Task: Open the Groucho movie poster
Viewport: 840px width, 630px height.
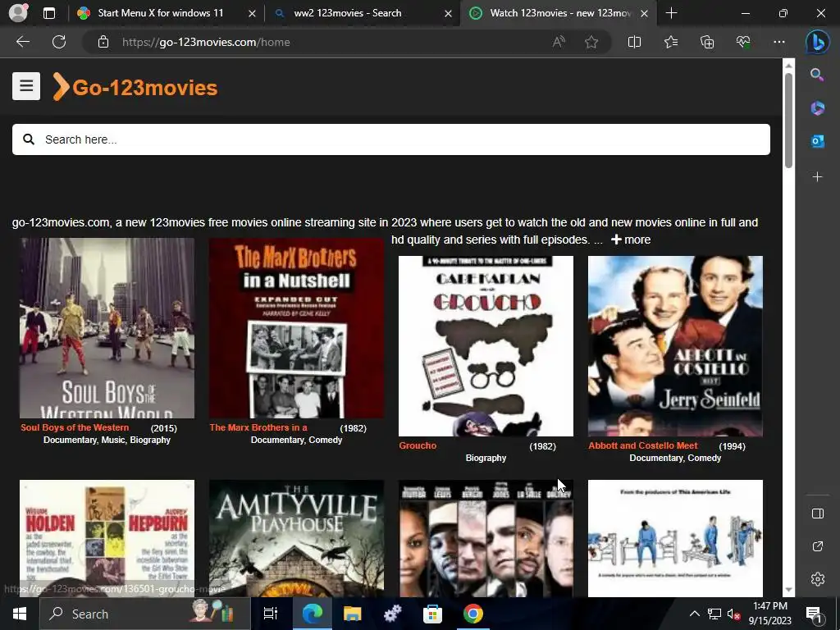Action: tap(486, 346)
